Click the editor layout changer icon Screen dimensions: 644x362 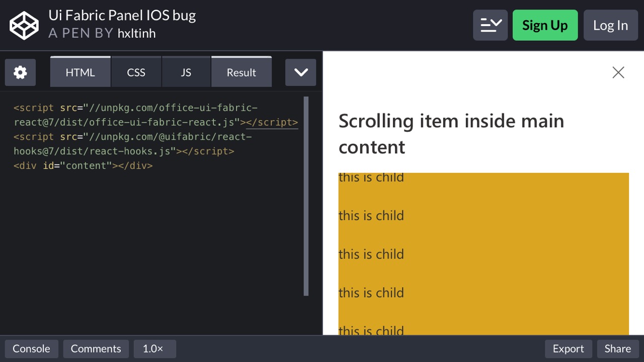pyautogui.click(x=490, y=25)
